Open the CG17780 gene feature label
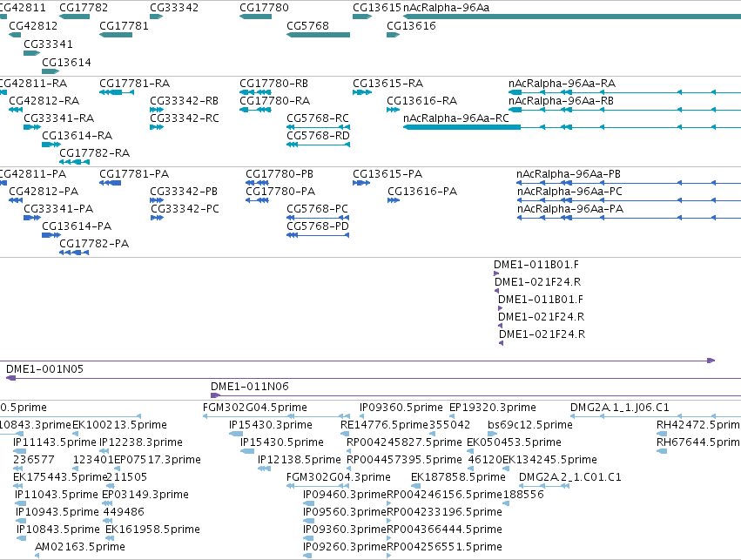This screenshot has height=560, width=741. pyautogui.click(x=264, y=8)
